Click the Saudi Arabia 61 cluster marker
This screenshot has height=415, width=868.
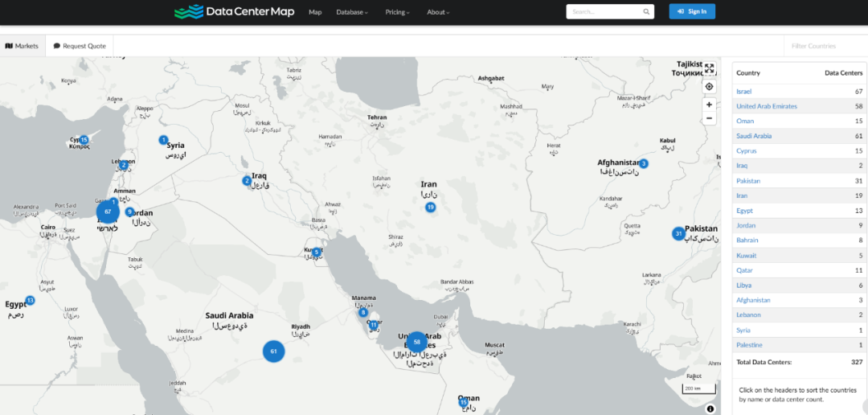coord(273,351)
